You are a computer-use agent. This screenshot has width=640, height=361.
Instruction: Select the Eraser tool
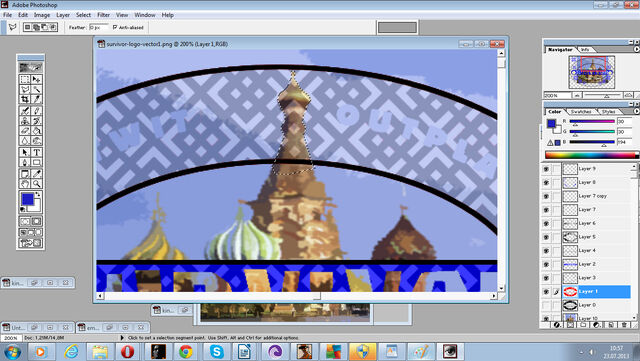[25, 131]
